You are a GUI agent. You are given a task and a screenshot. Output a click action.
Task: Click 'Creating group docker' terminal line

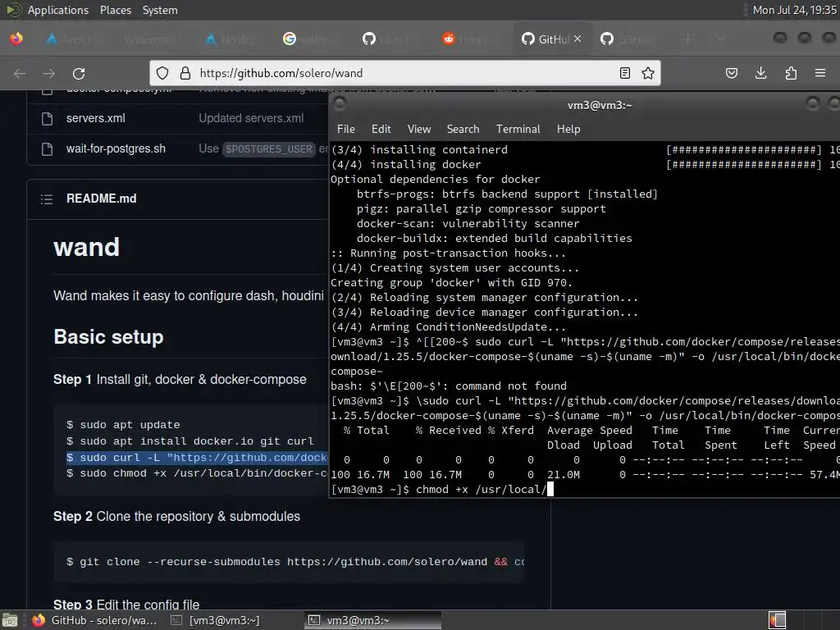452,282
